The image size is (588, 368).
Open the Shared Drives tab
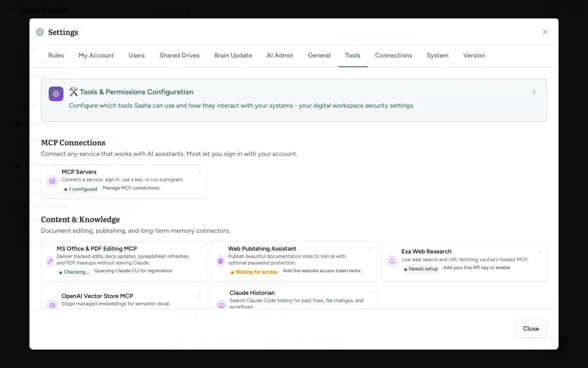pyautogui.click(x=179, y=56)
